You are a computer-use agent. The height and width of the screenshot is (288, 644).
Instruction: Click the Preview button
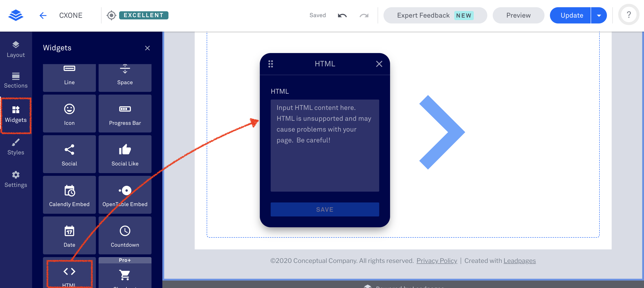[x=518, y=15]
